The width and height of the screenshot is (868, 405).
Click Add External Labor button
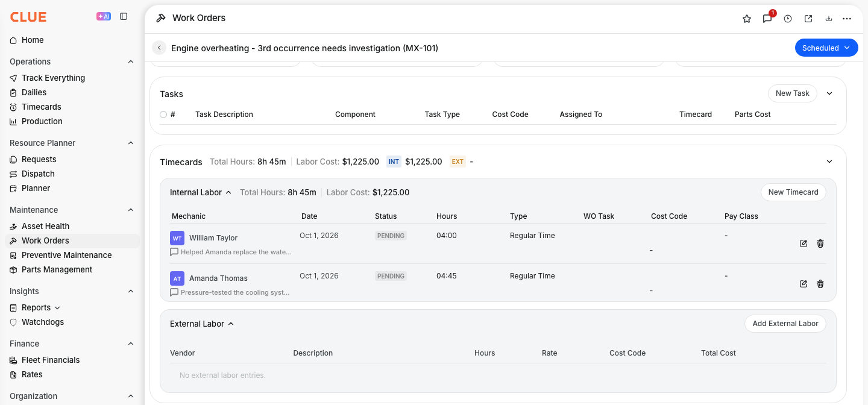point(785,324)
